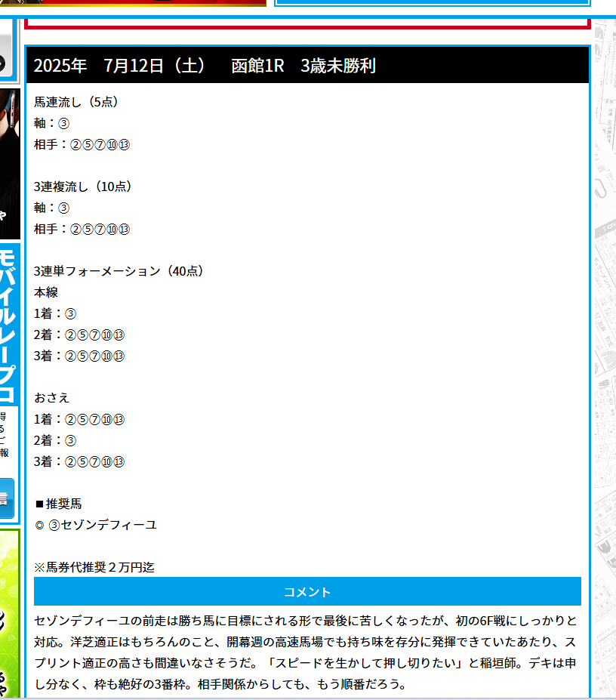Click the 3着：②⑤⑦⑩⑬ line under おさえ
616x700 pixels.
[79, 461]
